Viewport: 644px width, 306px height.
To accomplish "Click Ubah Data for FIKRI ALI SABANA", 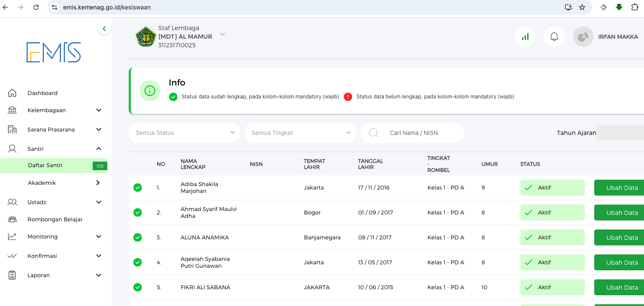I will [x=622, y=288].
